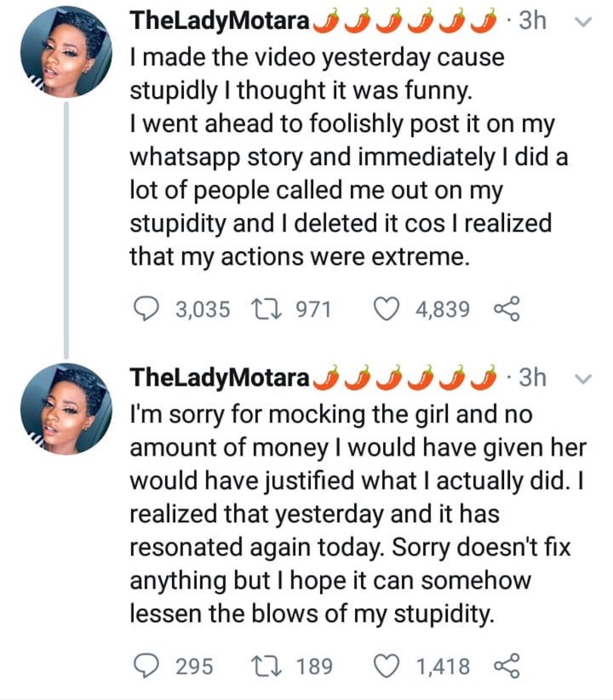Retweet the second tweet with 189 retweets
This screenshot has width=613, height=700.
coord(266,666)
